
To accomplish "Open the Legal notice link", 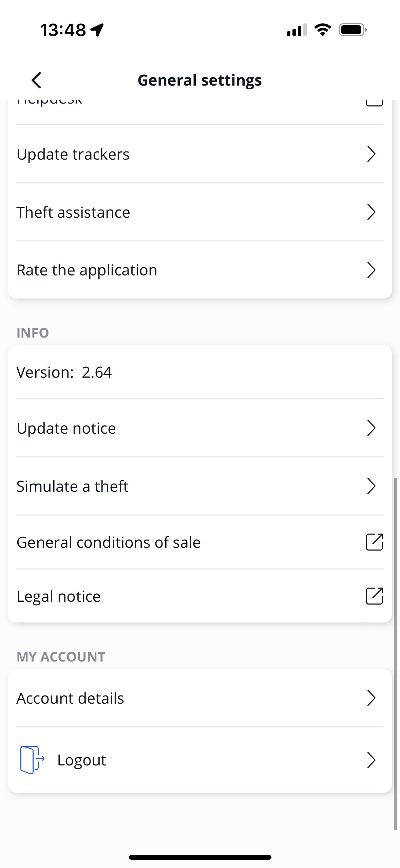I will [59, 596].
